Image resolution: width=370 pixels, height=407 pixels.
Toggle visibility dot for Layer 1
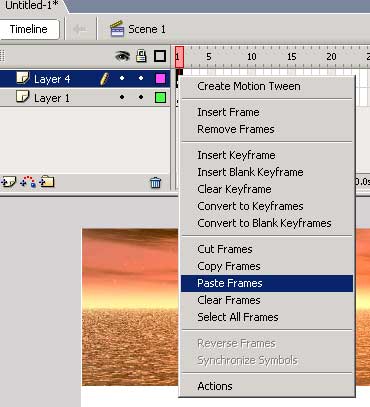point(122,97)
